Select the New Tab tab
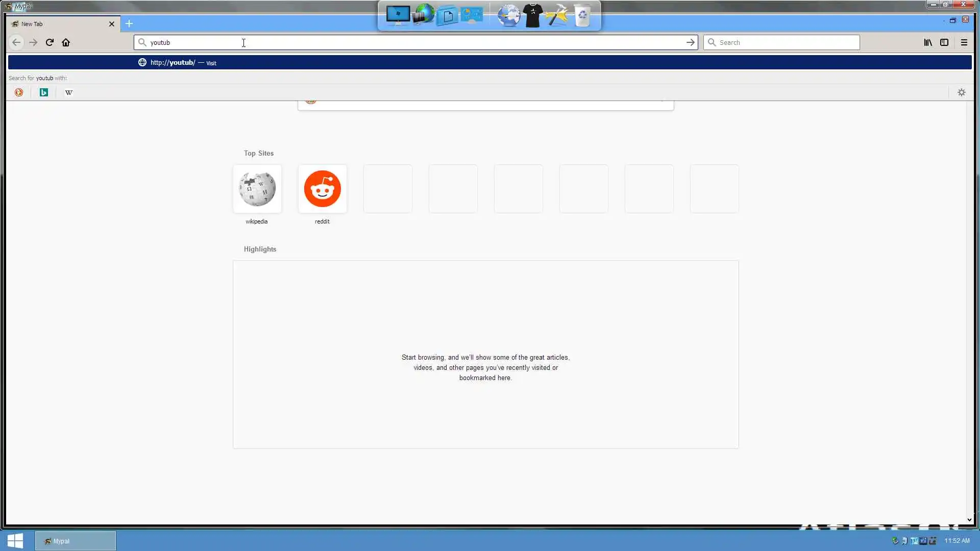Screen dimensions: 980x551 tap(56, 24)
